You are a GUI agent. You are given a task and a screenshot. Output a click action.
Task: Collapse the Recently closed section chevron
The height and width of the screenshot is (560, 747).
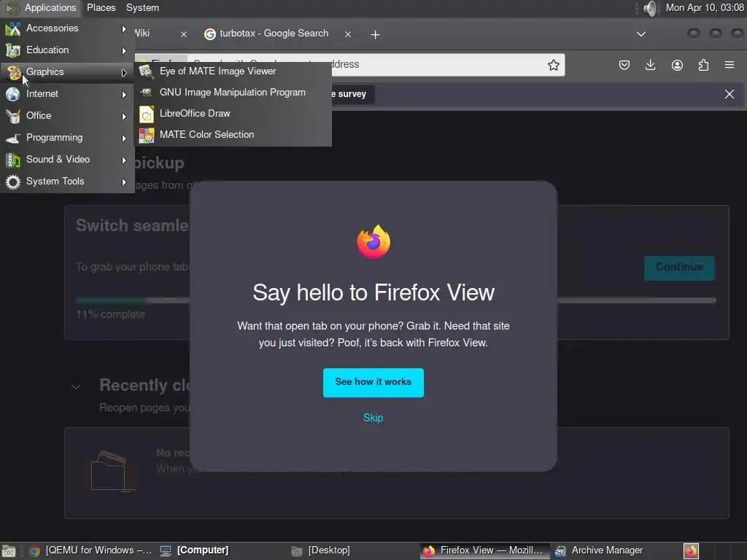(x=76, y=387)
